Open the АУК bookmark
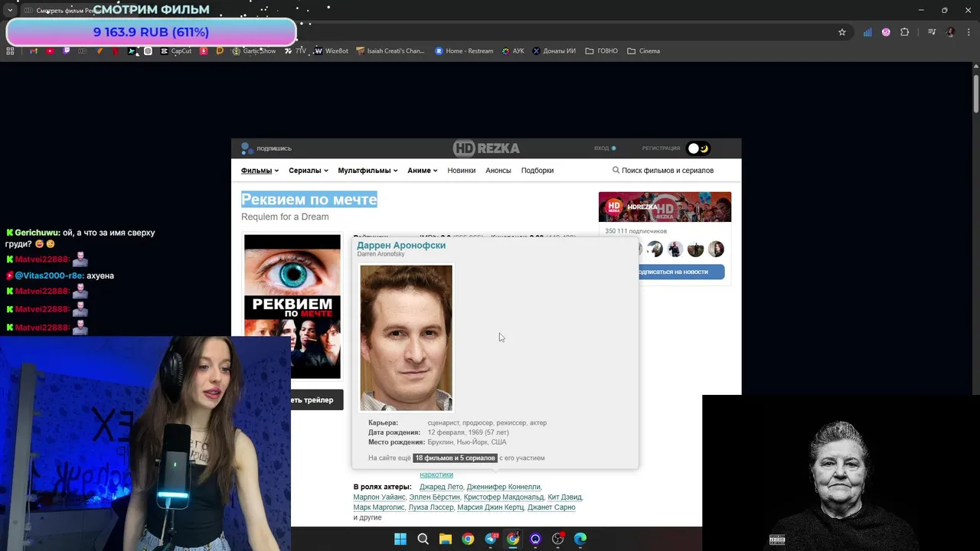Image resolution: width=980 pixels, height=551 pixels. coord(513,51)
